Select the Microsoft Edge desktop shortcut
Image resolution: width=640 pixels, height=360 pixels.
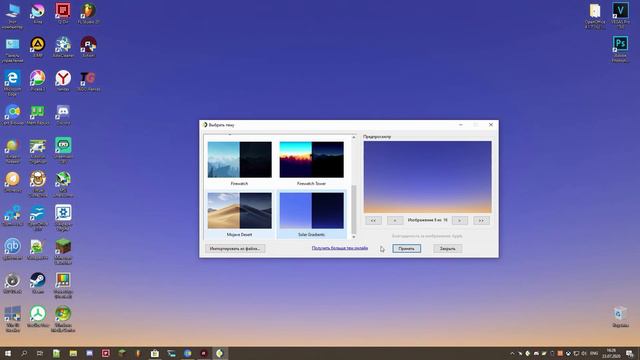(13, 83)
